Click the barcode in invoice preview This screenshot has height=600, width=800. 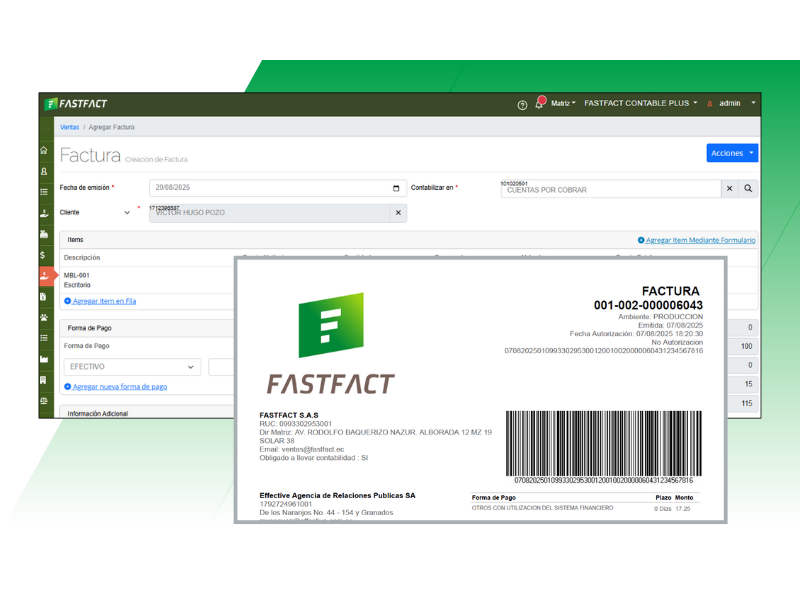(604, 443)
